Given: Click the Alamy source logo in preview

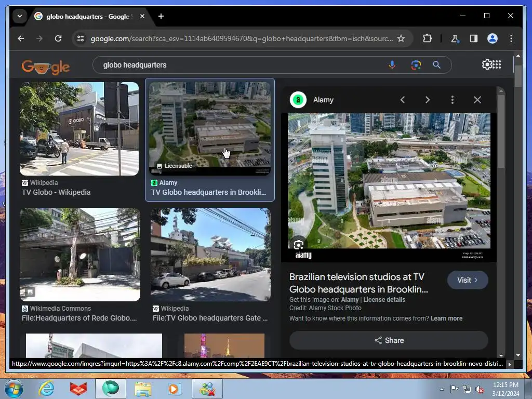Looking at the screenshot, I should (x=298, y=100).
